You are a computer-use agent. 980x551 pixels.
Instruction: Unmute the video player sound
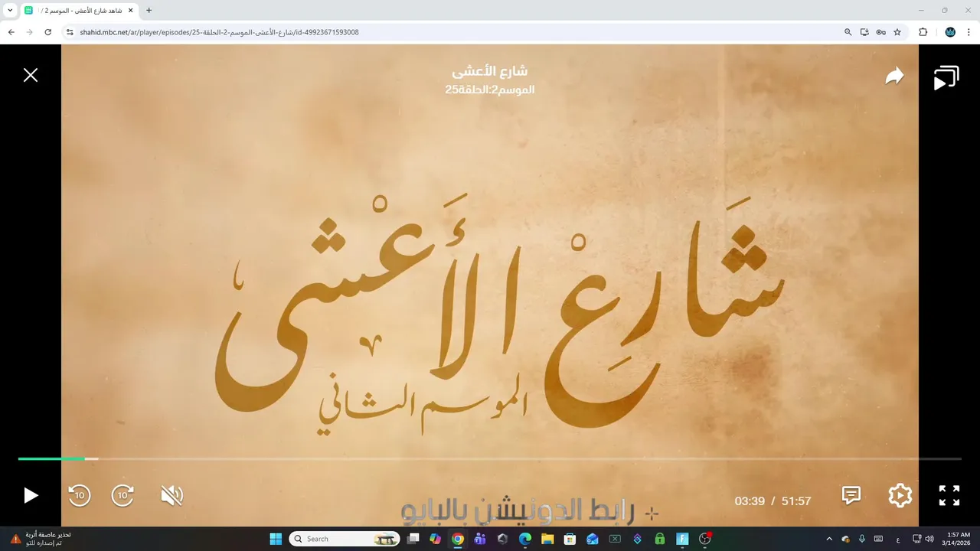171,495
